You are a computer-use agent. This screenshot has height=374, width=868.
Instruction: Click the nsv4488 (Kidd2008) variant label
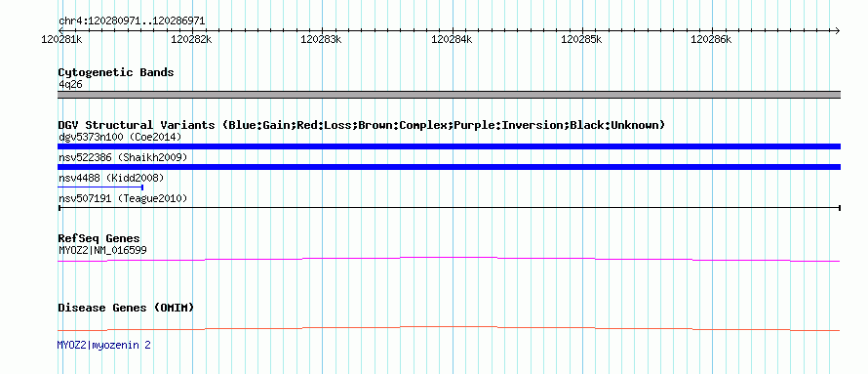click(x=111, y=178)
